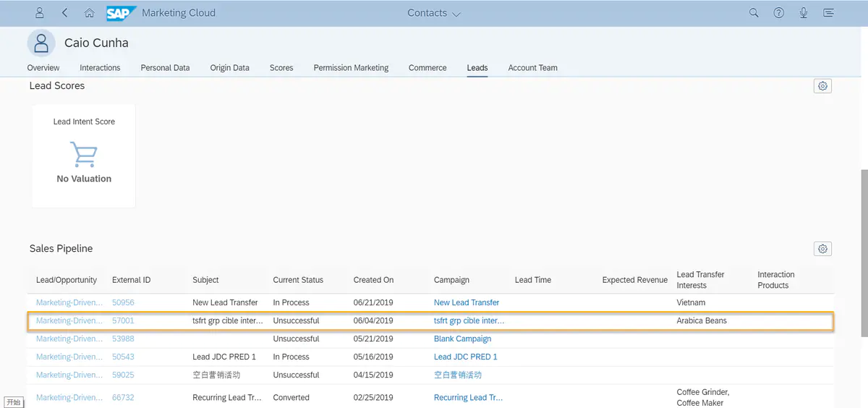Click the Lead Intent Score card
Viewport: 868px width, 408px height.
click(x=84, y=156)
